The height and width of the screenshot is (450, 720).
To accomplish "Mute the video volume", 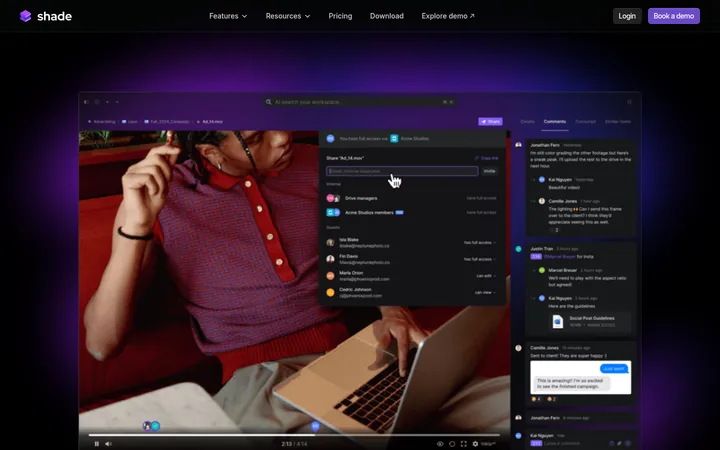I will (108, 444).
